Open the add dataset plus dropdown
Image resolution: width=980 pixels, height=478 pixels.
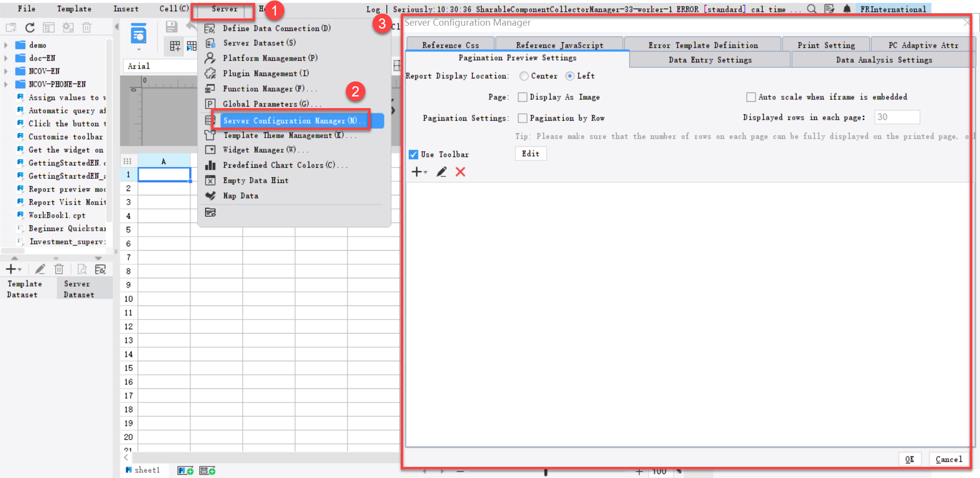pyautogui.click(x=14, y=269)
